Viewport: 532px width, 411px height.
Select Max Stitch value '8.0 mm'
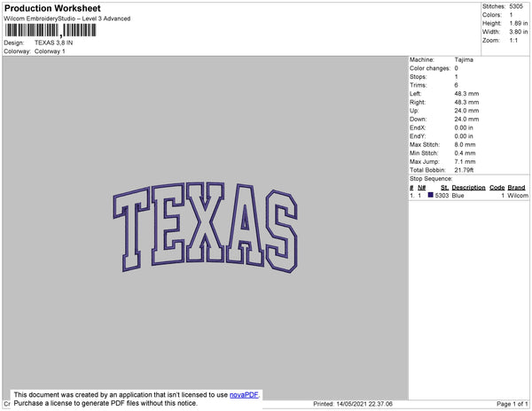click(x=465, y=144)
